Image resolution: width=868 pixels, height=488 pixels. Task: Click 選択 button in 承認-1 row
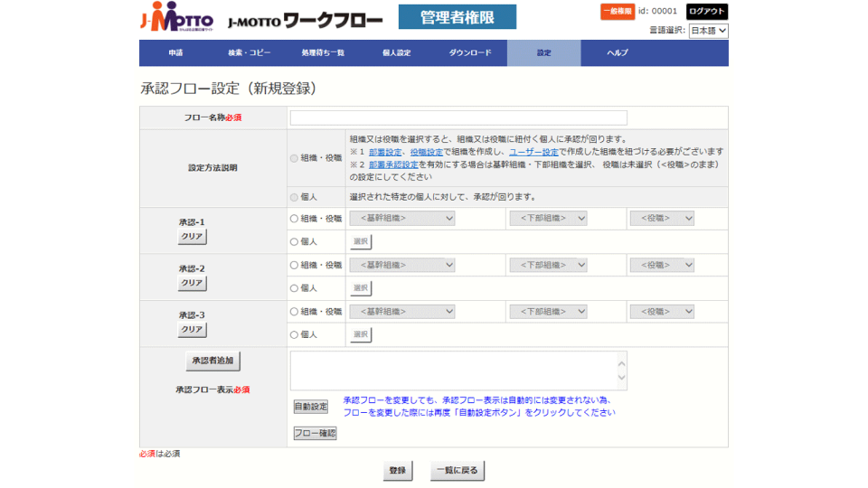[361, 242]
